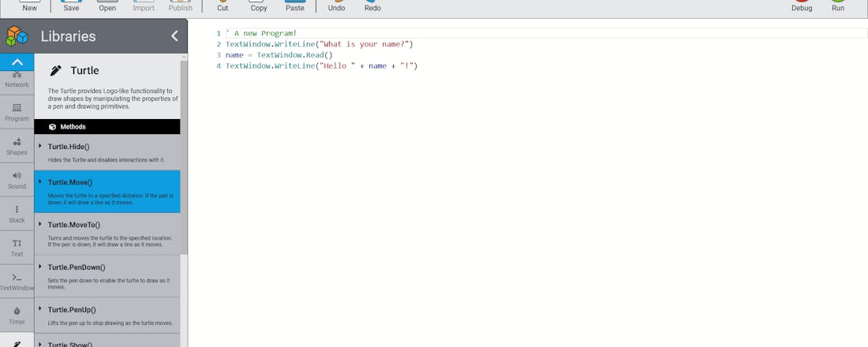The width and height of the screenshot is (868, 347).
Task: Redo the last edit
Action: 372,6
